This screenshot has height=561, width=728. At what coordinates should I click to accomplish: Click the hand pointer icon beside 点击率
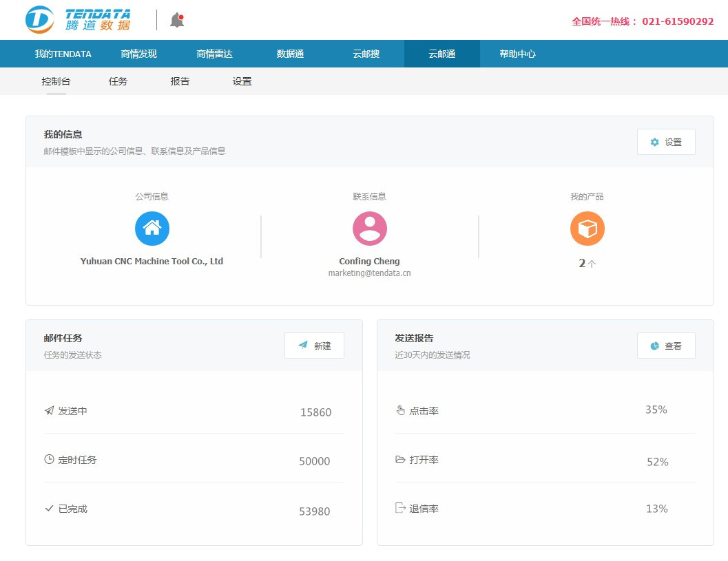point(400,411)
